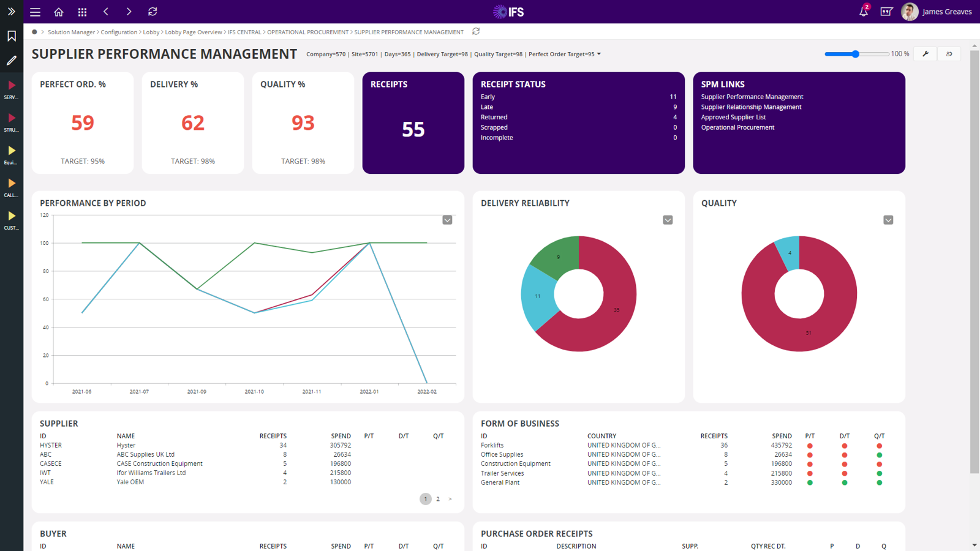The height and width of the screenshot is (551, 980).
Task: Click the Early receipt status row
Action: coord(579,97)
